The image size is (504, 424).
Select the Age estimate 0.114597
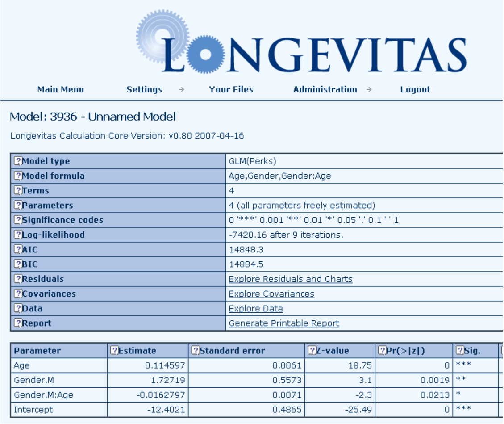[165, 365]
